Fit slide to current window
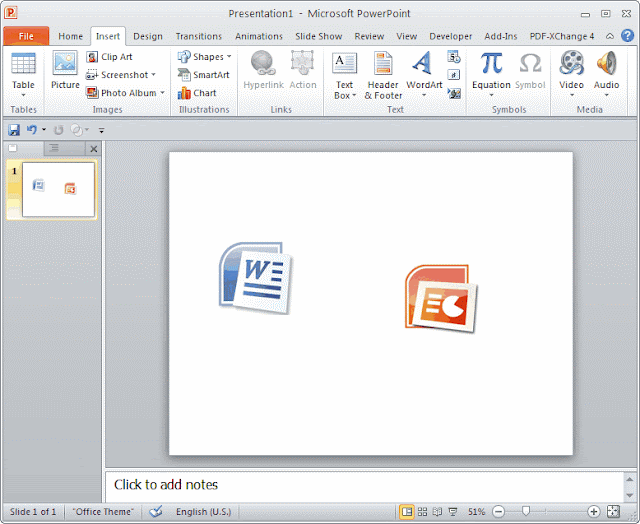Image resolution: width=640 pixels, height=524 pixels. tap(613, 511)
